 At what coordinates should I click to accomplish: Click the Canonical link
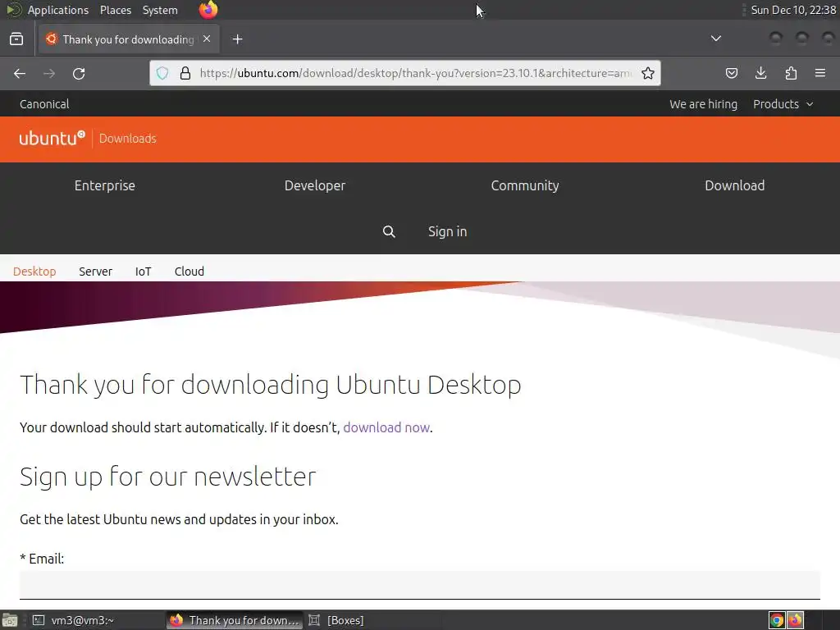pyautogui.click(x=44, y=104)
